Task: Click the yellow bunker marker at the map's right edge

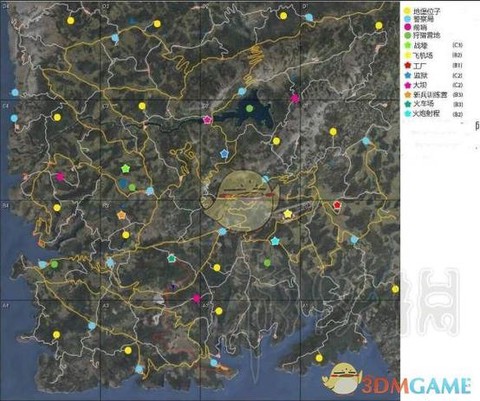Action: click(395, 289)
